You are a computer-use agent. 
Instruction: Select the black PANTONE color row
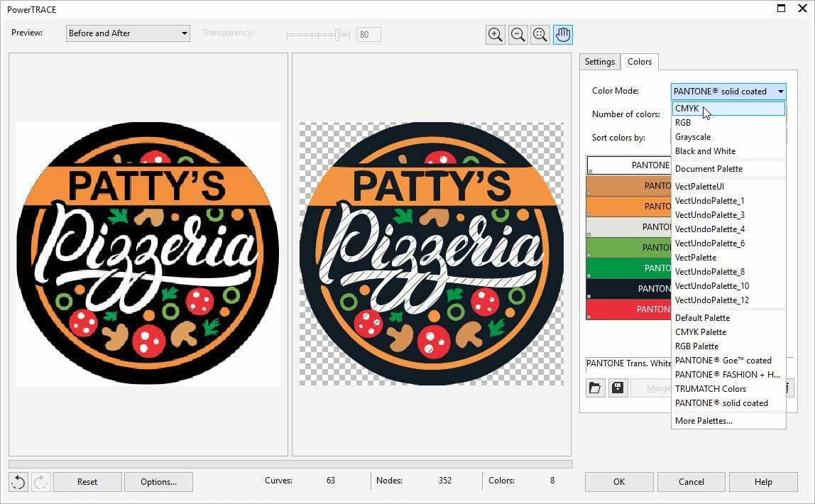pyautogui.click(x=629, y=289)
